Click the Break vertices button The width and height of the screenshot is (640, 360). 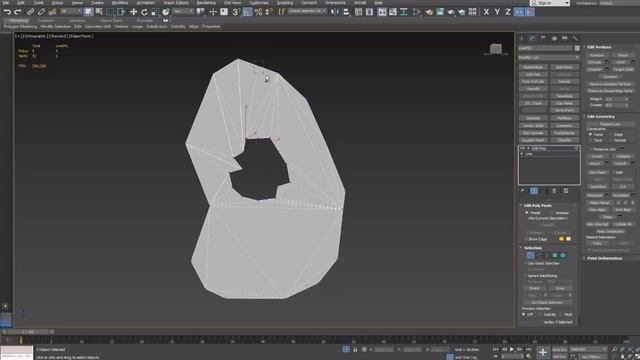point(623,55)
